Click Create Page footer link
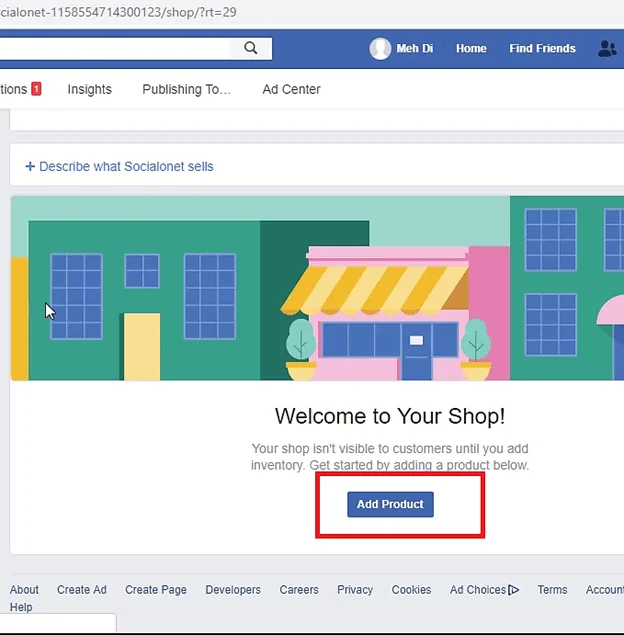The width and height of the screenshot is (624, 635). click(x=156, y=590)
